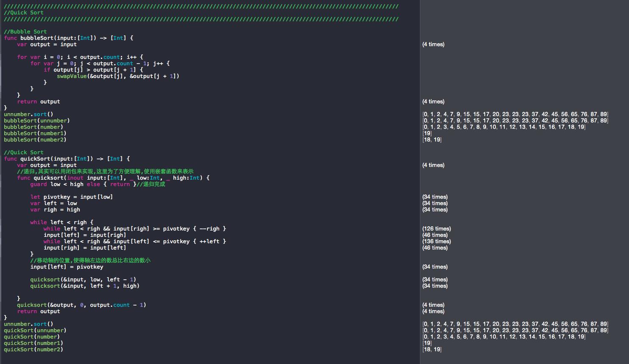Select the quickSort(number1) call line
The height and width of the screenshot is (364, 629).
(34, 343)
